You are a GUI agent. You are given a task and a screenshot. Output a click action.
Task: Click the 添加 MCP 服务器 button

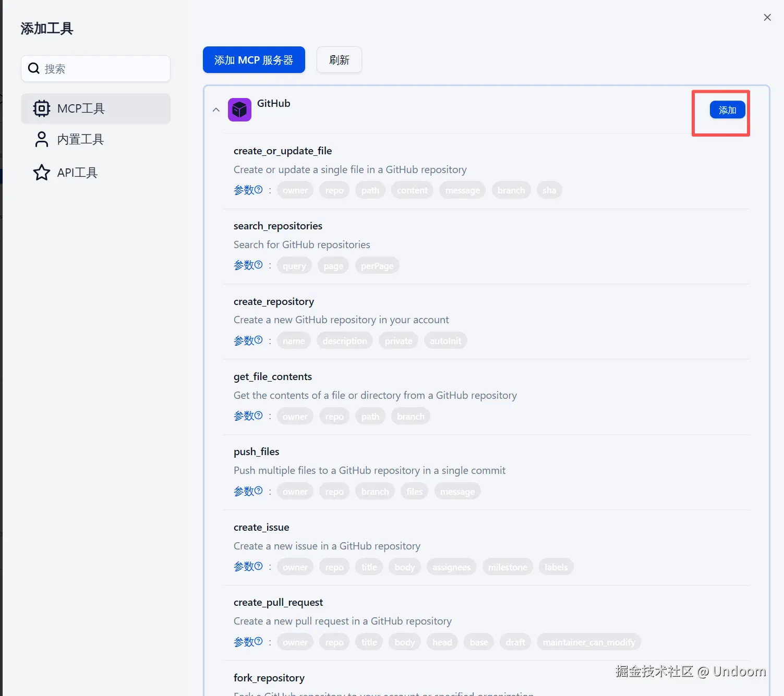pos(254,60)
